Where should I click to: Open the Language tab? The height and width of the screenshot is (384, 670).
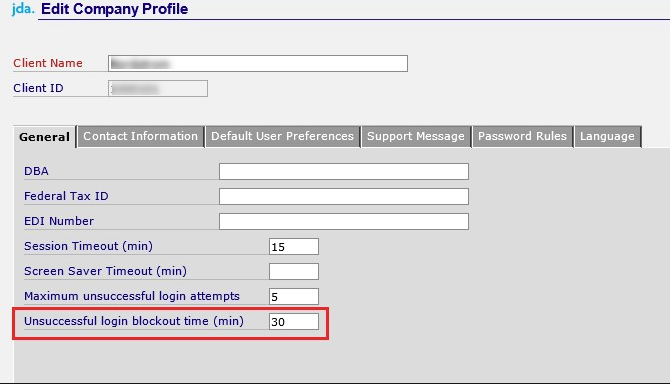coord(607,136)
